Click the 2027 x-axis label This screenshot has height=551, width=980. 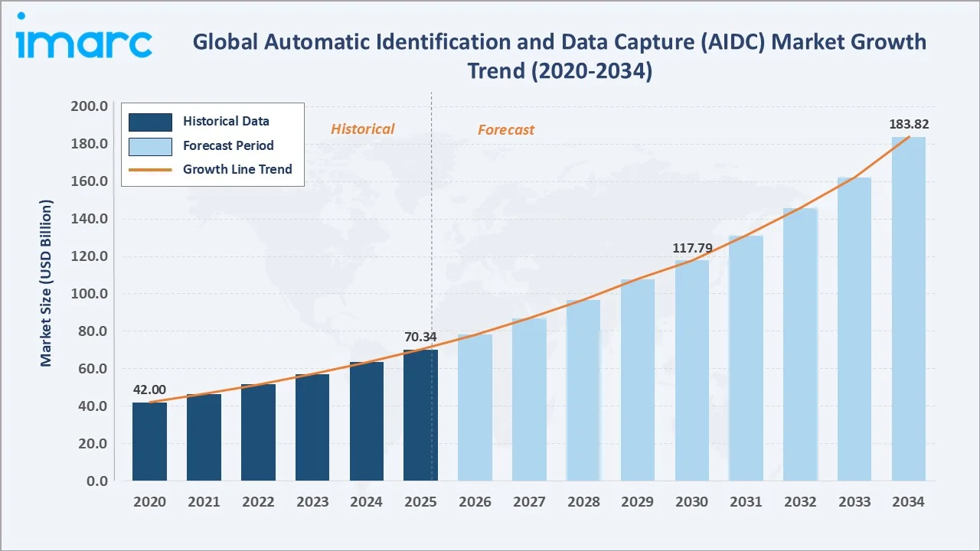(x=529, y=502)
